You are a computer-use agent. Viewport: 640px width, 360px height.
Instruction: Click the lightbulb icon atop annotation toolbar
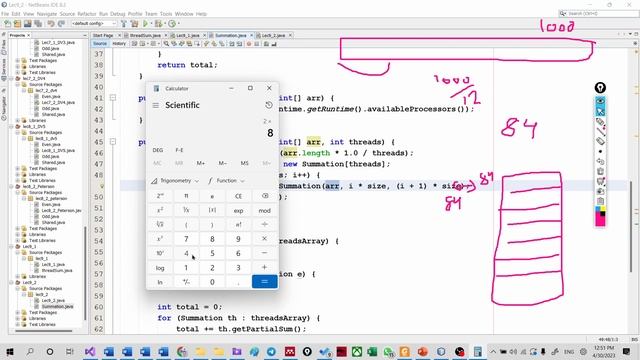[x=600, y=87]
